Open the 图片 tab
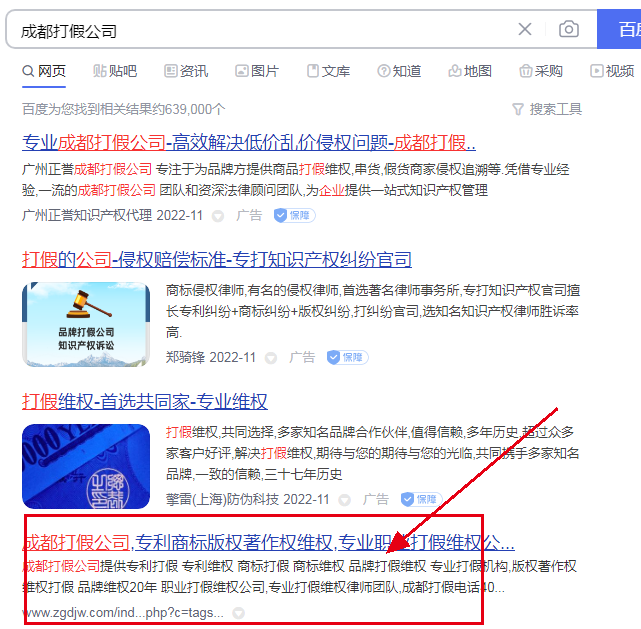Viewport: 641px width, 629px height. [257, 71]
